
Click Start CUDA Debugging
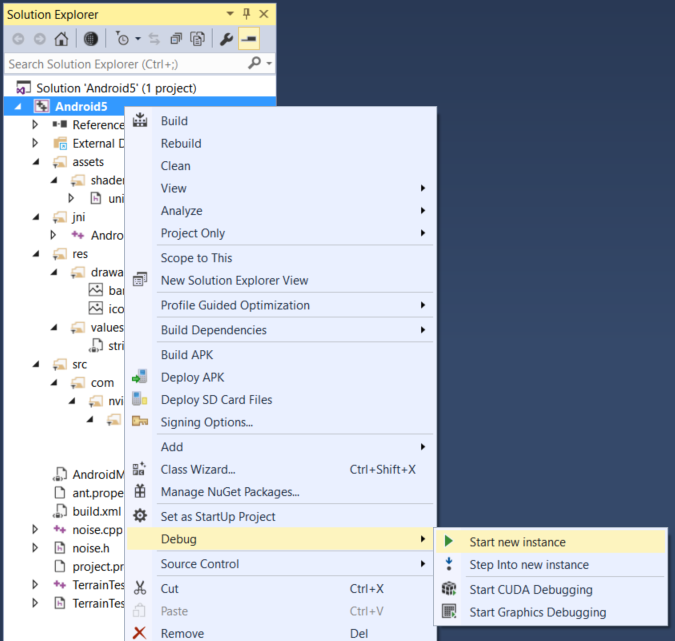tap(551, 589)
